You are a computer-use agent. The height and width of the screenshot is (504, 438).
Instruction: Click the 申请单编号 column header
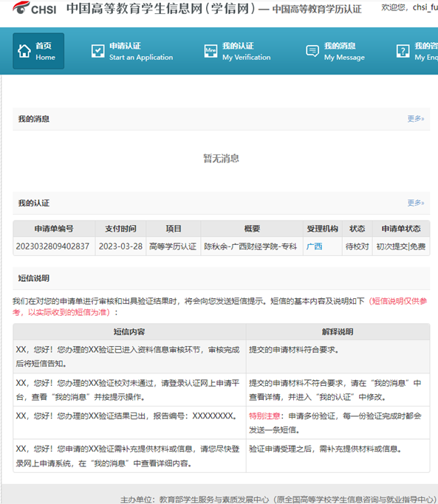coord(54,229)
